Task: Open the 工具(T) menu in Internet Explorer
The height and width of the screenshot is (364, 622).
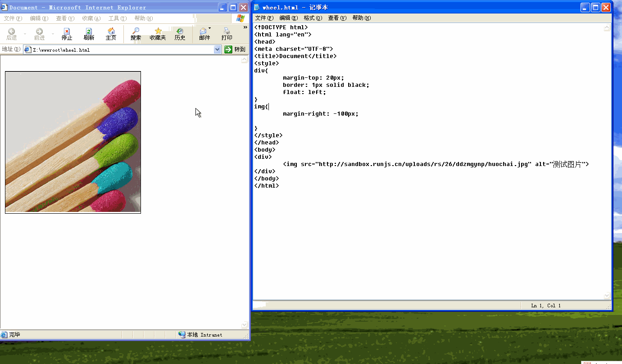Action: click(117, 18)
